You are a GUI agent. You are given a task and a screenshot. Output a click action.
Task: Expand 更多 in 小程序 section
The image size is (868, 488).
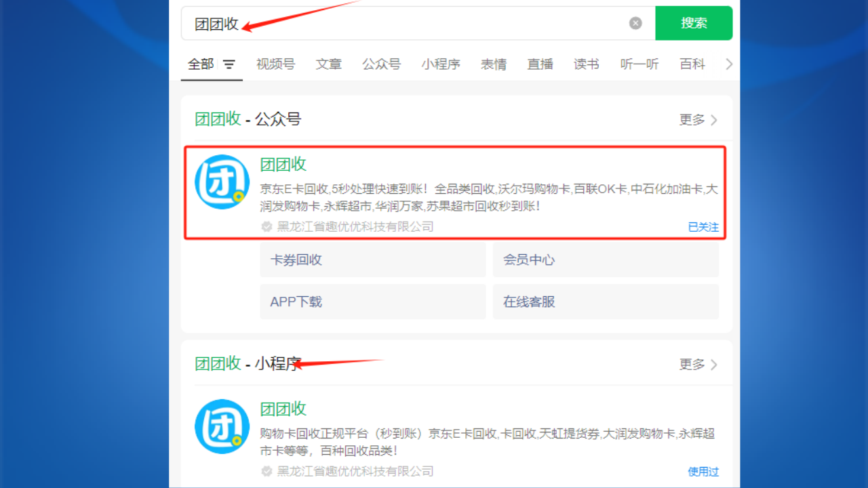pos(698,365)
